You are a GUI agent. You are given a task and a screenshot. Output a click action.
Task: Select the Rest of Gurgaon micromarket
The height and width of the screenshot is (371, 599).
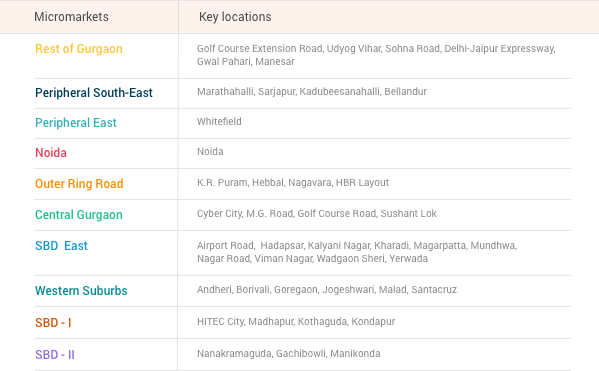(x=79, y=49)
